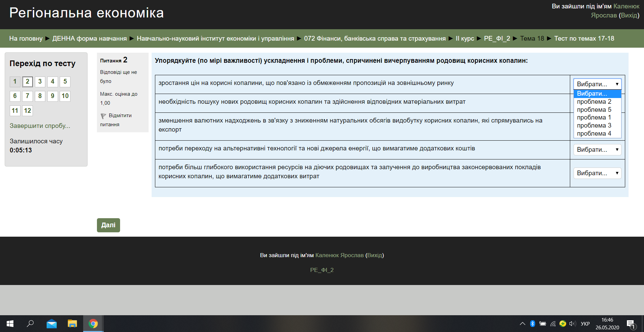Click the 'Завершити спробу...' link
This screenshot has height=332, width=644.
[x=40, y=126]
